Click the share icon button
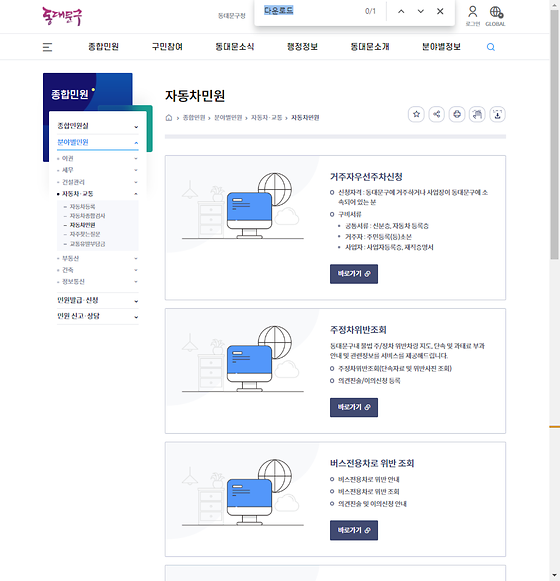 click(437, 114)
